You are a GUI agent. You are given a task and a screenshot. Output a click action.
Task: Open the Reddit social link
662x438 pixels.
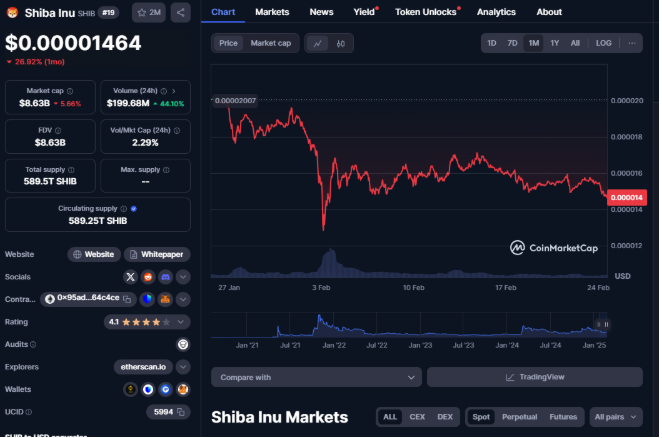coord(148,276)
